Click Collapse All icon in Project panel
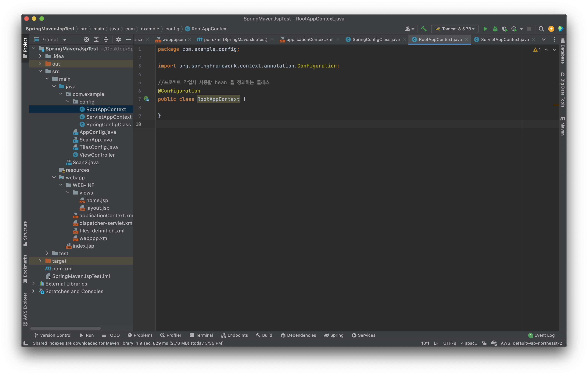 click(106, 40)
